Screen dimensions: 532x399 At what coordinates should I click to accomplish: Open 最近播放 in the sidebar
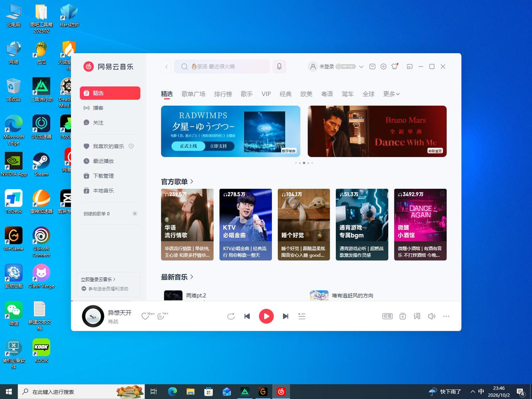tap(110, 161)
